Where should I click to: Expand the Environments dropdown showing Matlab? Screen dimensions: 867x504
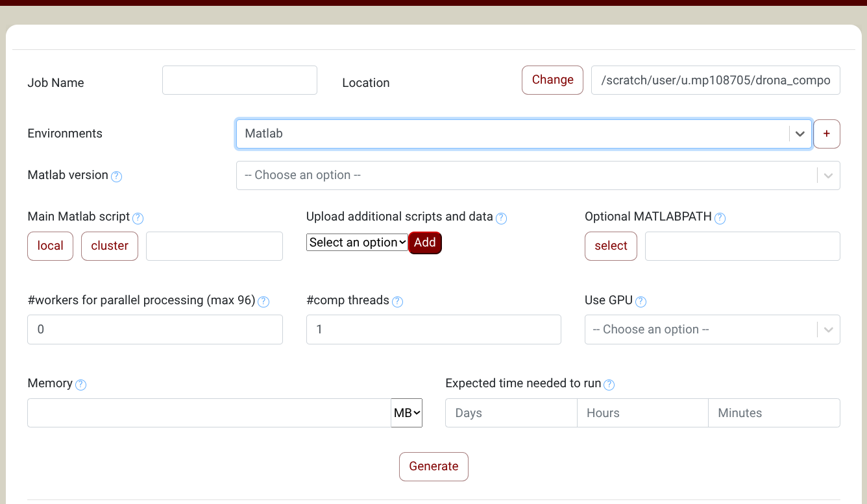(x=523, y=134)
